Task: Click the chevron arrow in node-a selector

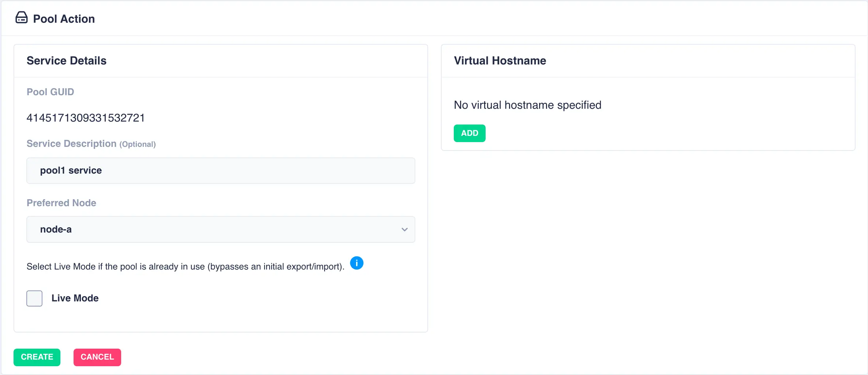Action: click(x=404, y=230)
